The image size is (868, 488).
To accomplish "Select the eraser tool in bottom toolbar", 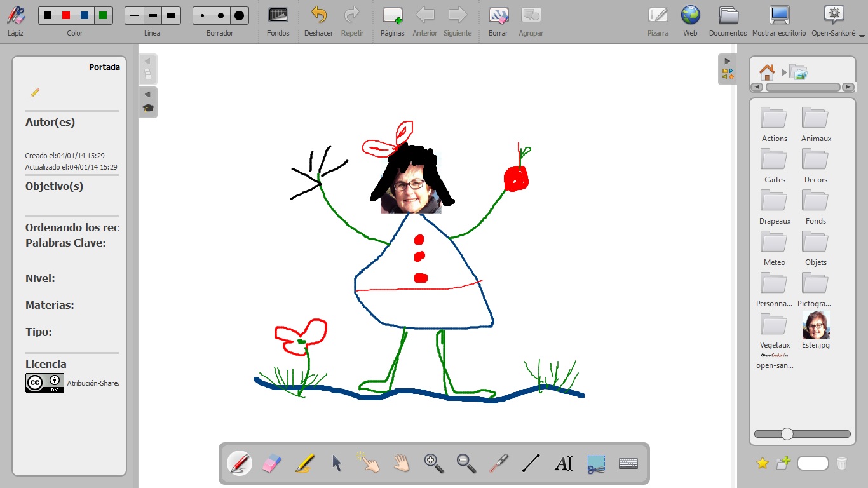I will (271, 463).
